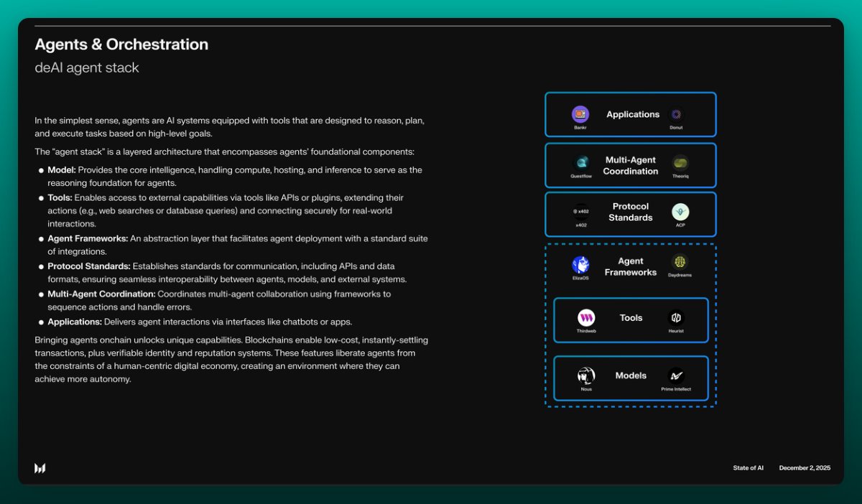This screenshot has width=862, height=504.
Task: Click the 'Multi-Agent Coordination:' bullet label
Action: coord(101,294)
